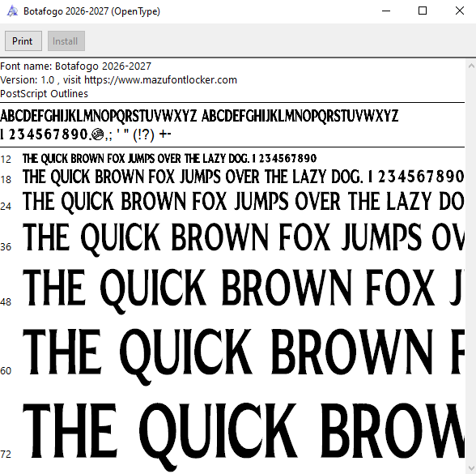Click the 48-point sample text line

point(244,291)
